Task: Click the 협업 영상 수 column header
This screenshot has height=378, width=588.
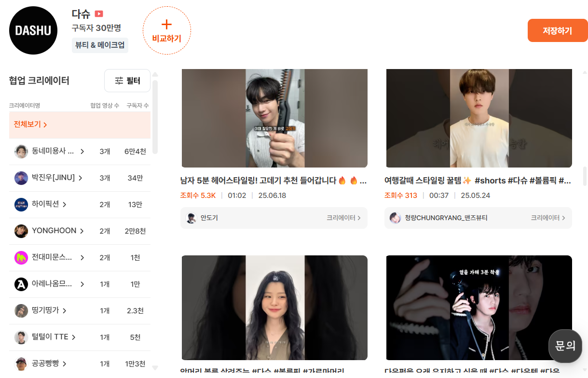Action: tap(105, 105)
